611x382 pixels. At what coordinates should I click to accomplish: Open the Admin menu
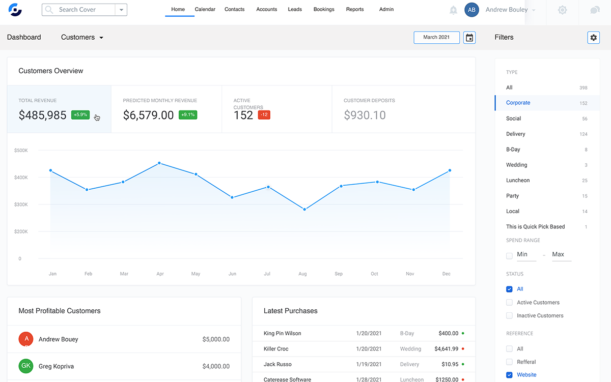tap(386, 9)
